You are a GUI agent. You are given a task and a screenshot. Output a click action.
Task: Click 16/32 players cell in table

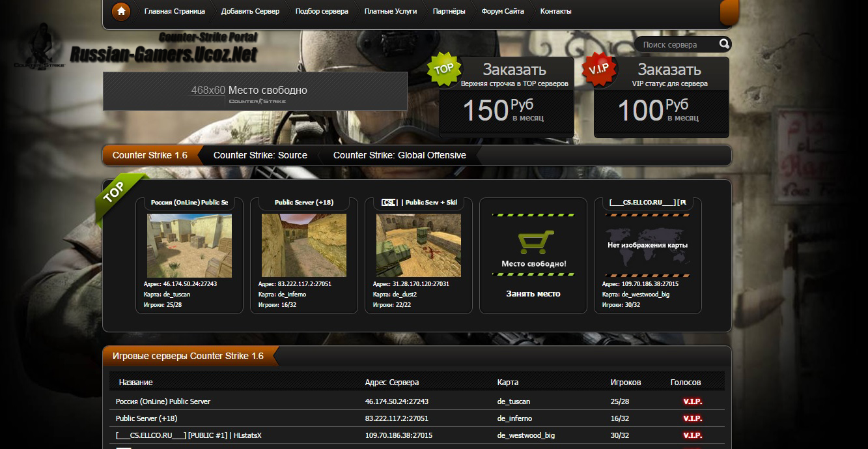[620, 418]
